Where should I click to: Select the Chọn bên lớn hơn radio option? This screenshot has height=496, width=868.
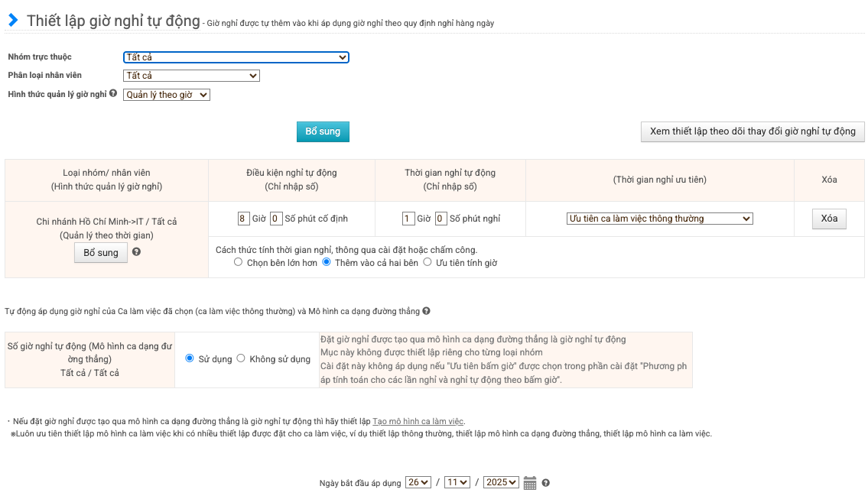click(x=239, y=262)
